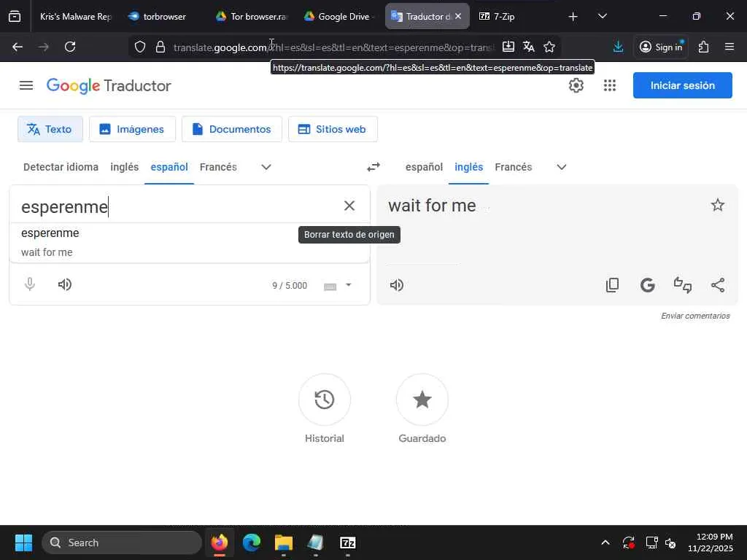Select inglés as target language
747x560 pixels.
tap(469, 167)
